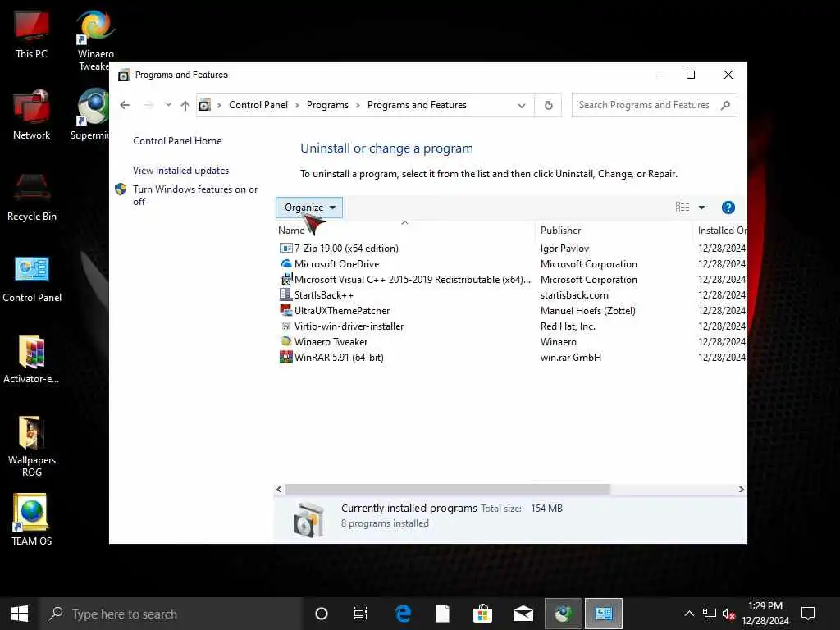The width and height of the screenshot is (840, 630).
Task: Click the UltraUXThemePatcher row icon
Action: pos(285,310)
